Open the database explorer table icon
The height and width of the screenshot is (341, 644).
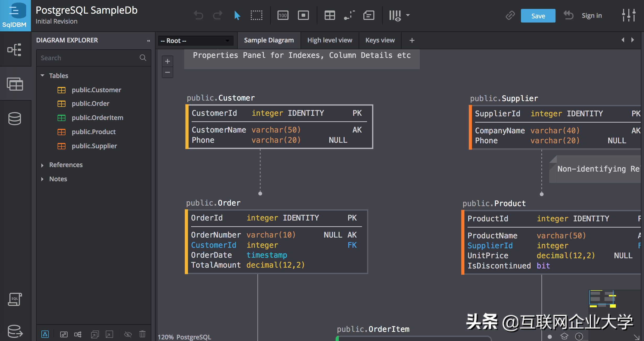coord(15,84)
